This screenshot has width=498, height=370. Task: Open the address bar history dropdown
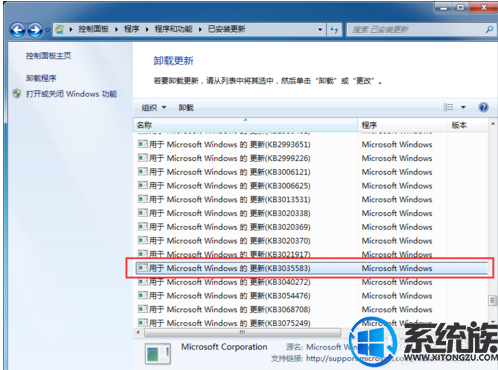pos(320,30)
